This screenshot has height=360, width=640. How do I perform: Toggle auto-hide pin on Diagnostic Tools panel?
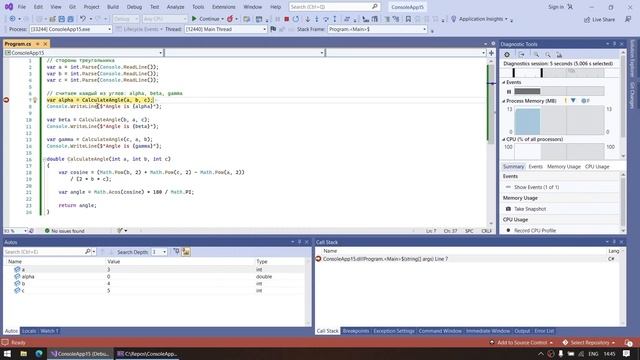click(x=614, y=44)
